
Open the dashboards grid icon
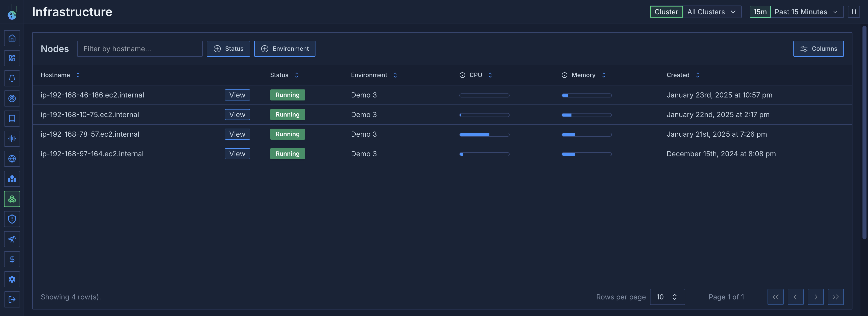pyautogui.click(x=12, y=58)
